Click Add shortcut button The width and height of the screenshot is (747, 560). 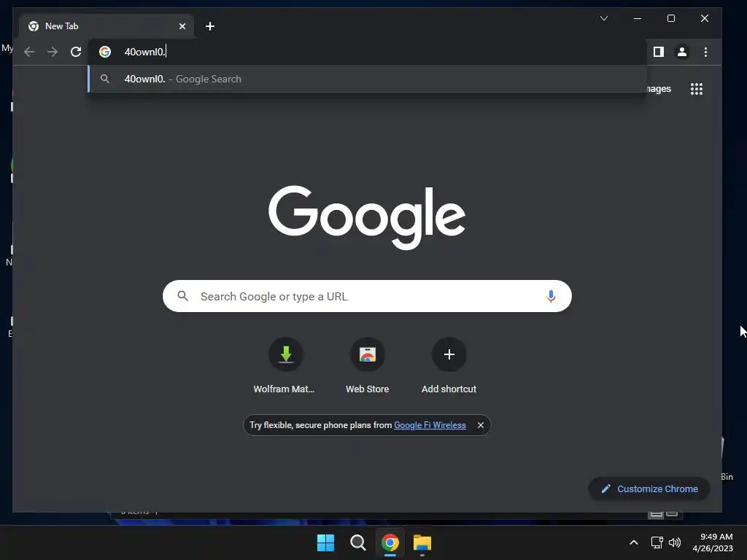(449, 367)
